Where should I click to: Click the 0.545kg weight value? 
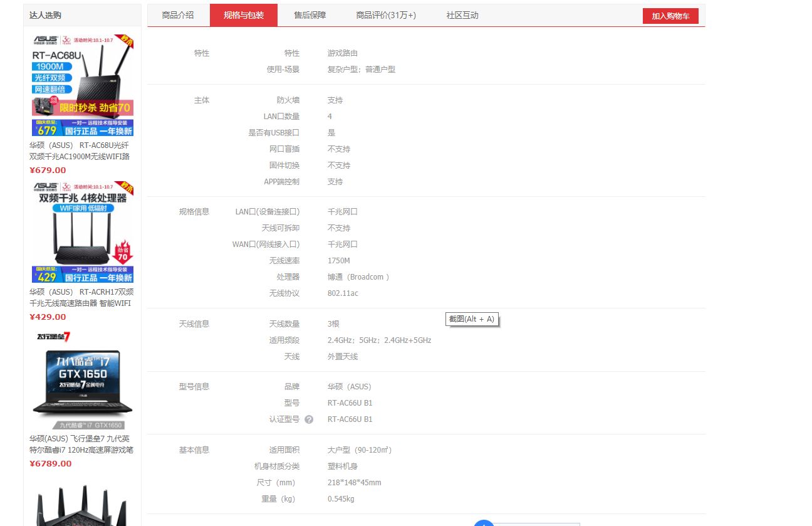[341, 499]
